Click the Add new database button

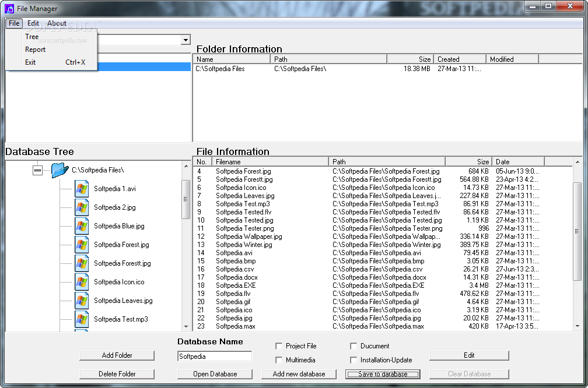299,374
